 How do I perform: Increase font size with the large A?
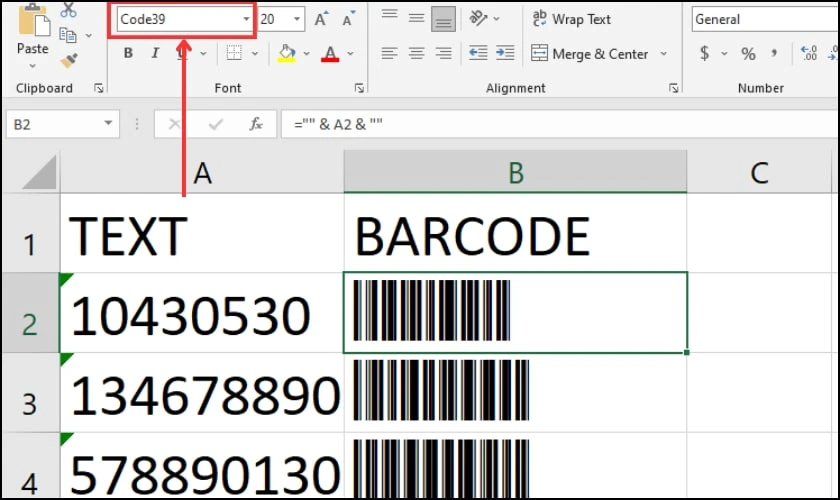[321, 19]
